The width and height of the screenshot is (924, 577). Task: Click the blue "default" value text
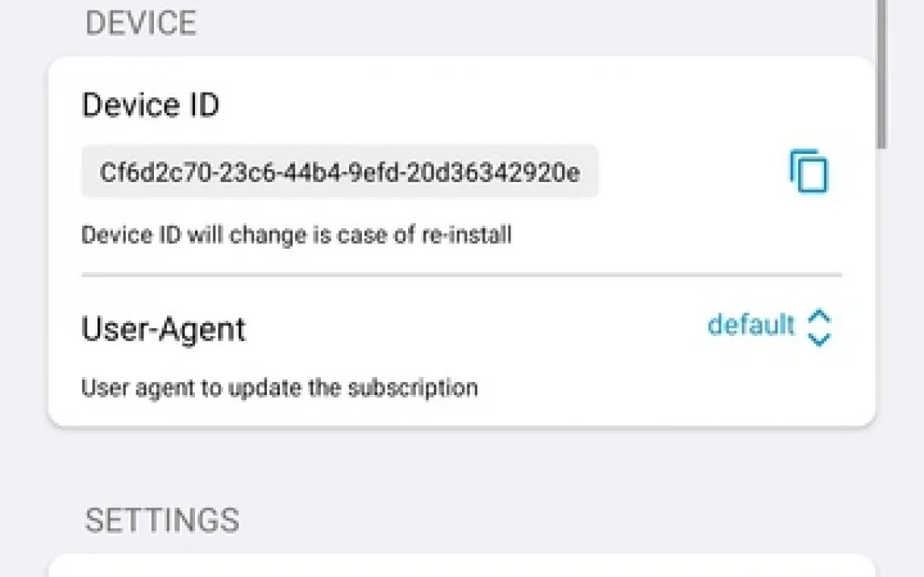click(x=751, y=326)
